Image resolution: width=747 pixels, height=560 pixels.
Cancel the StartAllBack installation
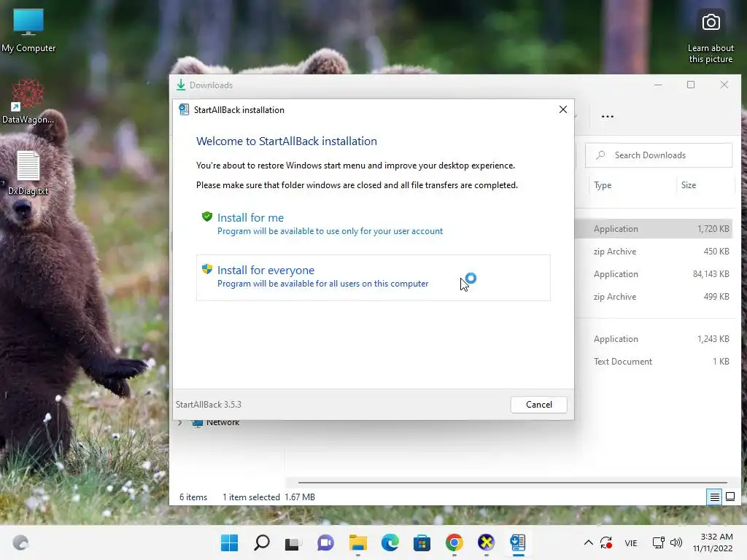pyautogui.click(x=539, y=404)
